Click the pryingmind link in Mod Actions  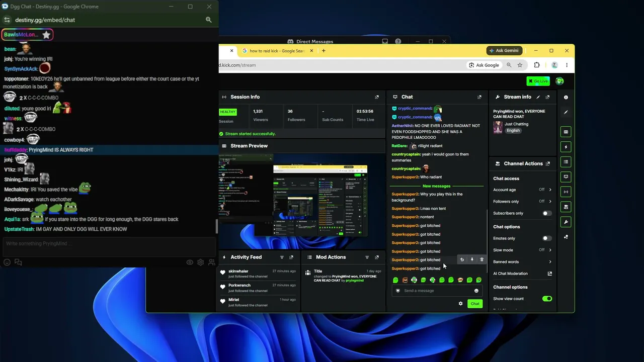click(355, 281)
